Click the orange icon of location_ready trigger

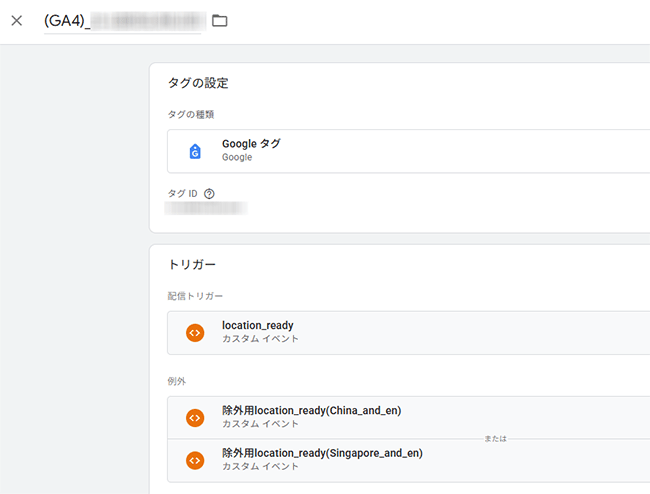point(195,333)
